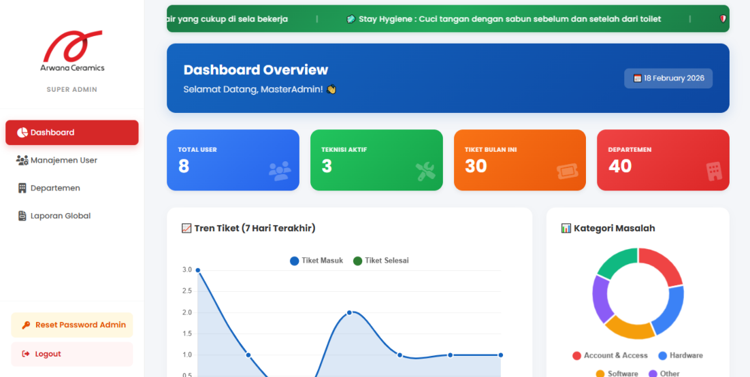Click the red Account & Access donut segment
Image resolution: width=750 pixels, height=377 pixels.
(x=664, y=265)
